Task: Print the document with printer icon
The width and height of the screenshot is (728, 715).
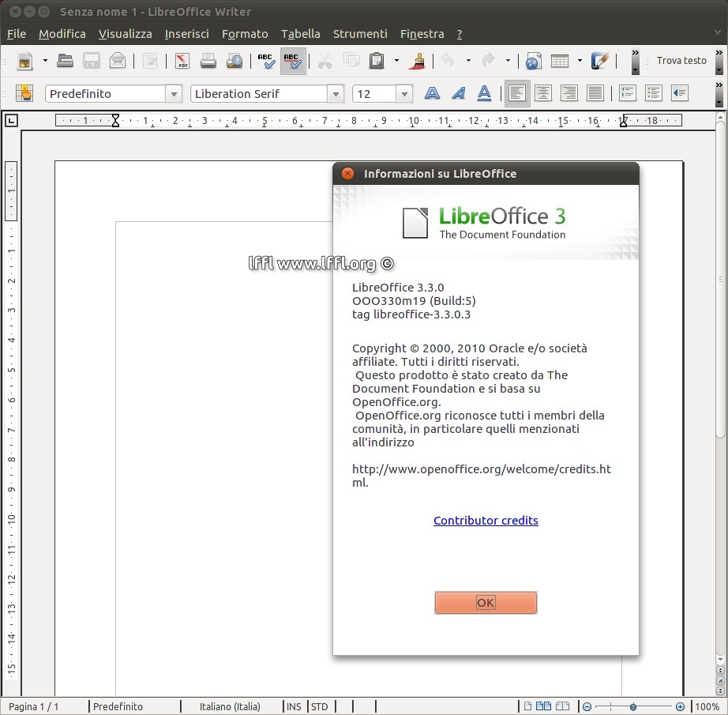Action: click(208, 61)
